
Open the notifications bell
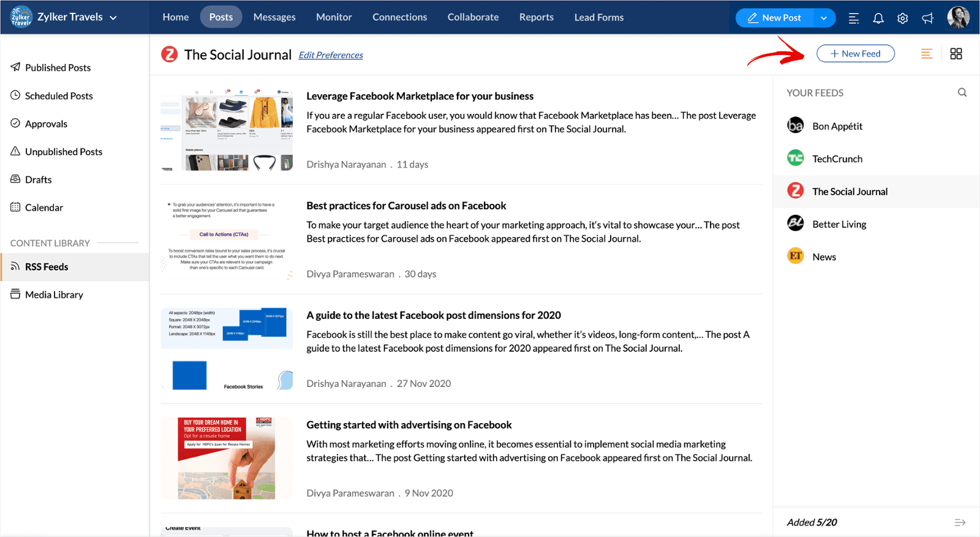(878, 18)
